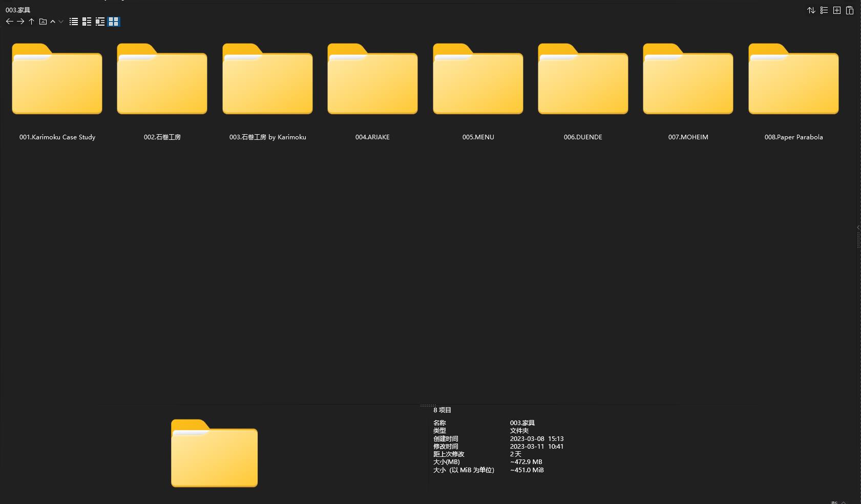Click the preview folder thumbnail in bottom panel
The width and height of the screenshot is (861, 504).
pyautogui.click(x=214, y=453)
